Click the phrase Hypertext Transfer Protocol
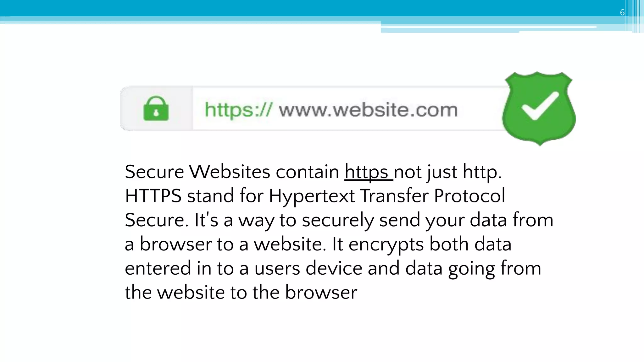Image resolution: width=644 pixels, height=362 pixels. click(387, 196)
